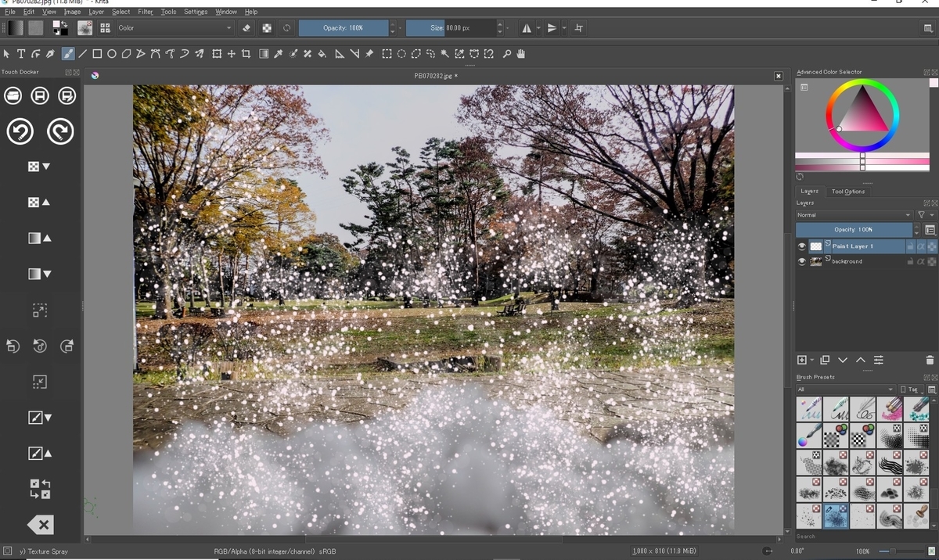The image size is (939, 560).
Task: Select the Rectangular Selection tool
Action: point(387,54)
